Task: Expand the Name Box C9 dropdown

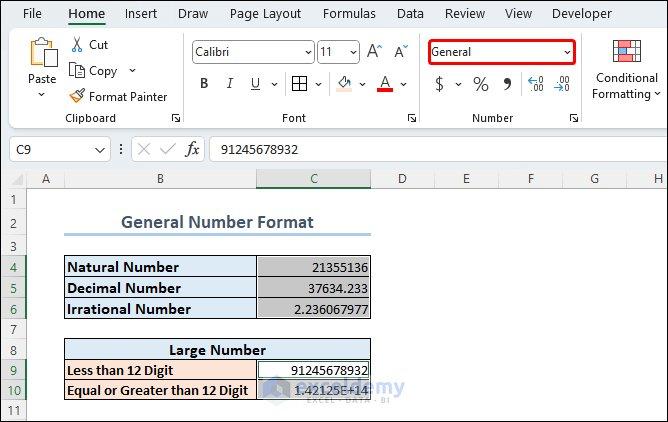Action: click(x=100, y=150)
